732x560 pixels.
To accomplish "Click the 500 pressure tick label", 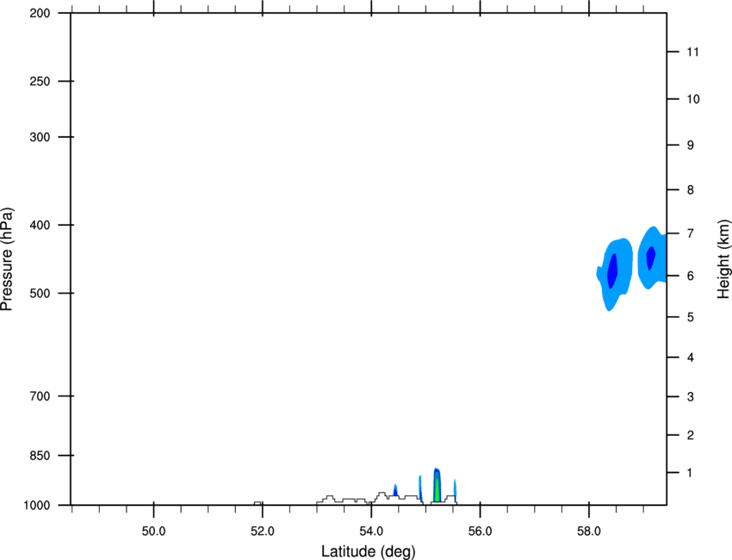I will 40,293.
